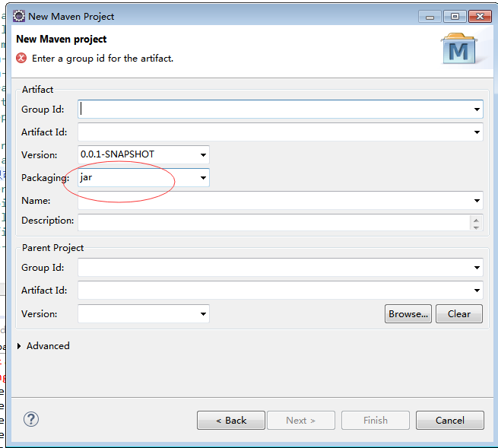Open the Name field dropdown arrow
498x448 pixels.
(x=477, y=201)
